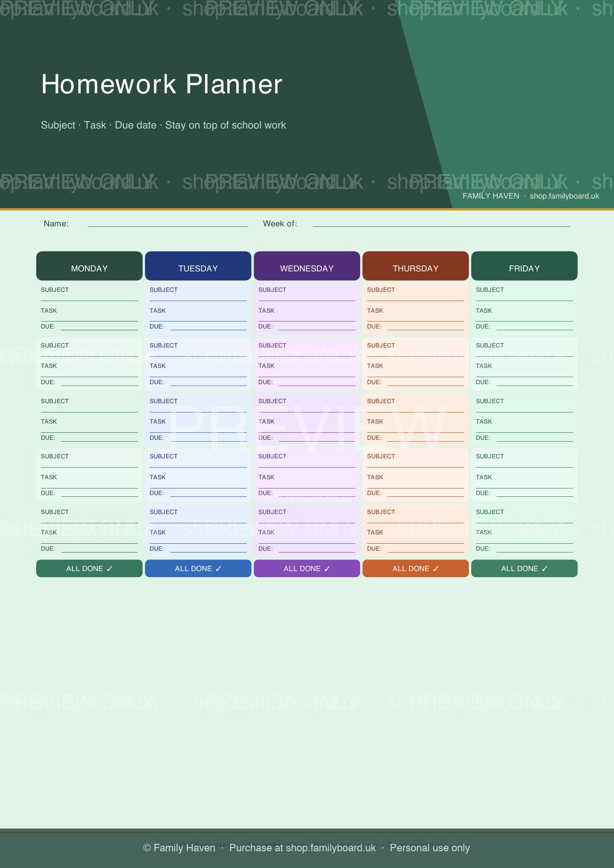Click the MONDAY column header
This screenshot has width=614, height=868.
[x=89, y=266]
